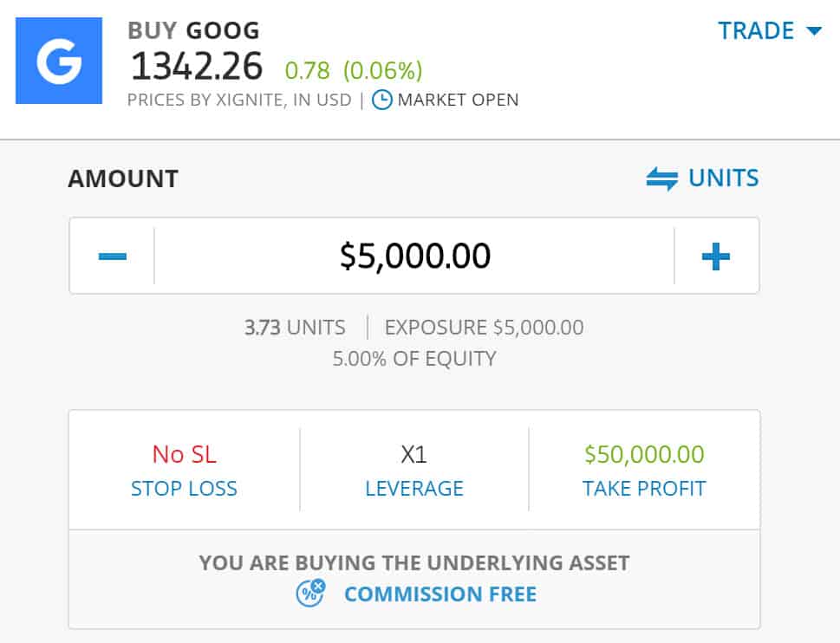
Task: Open the TAKE PROFIT tab
Action: tap(644, 489)
